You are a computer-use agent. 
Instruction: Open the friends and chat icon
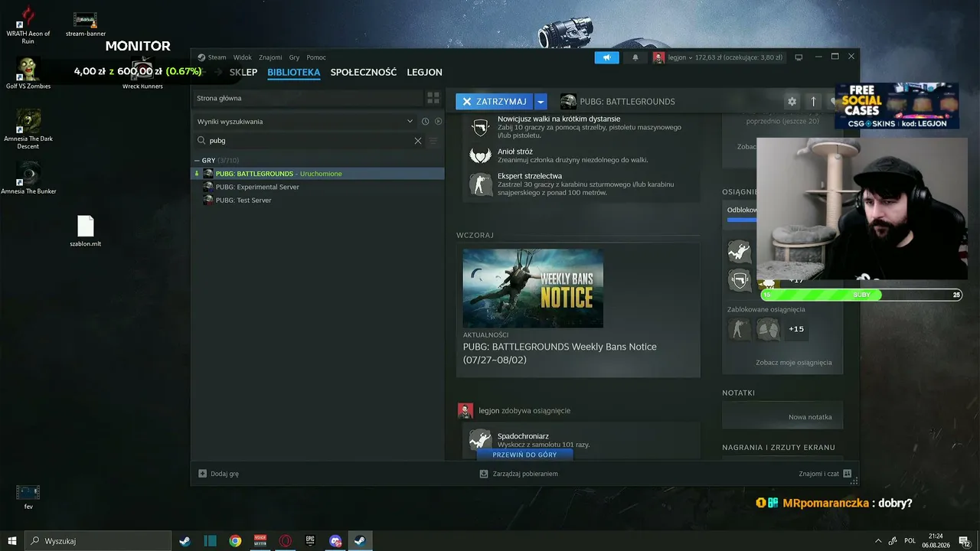click(x=847, y=474)
